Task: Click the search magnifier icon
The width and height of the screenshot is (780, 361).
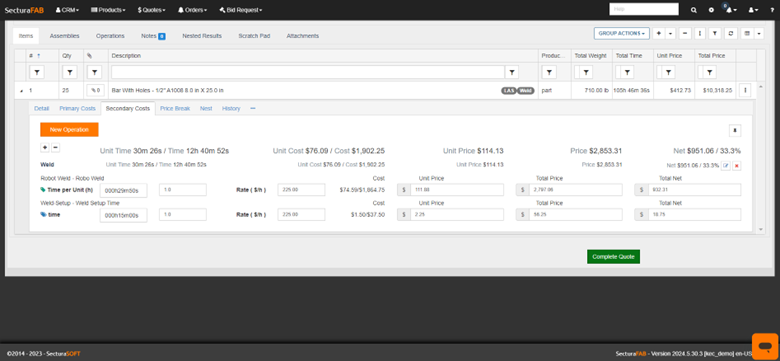Action: click(x=694, y=10)
